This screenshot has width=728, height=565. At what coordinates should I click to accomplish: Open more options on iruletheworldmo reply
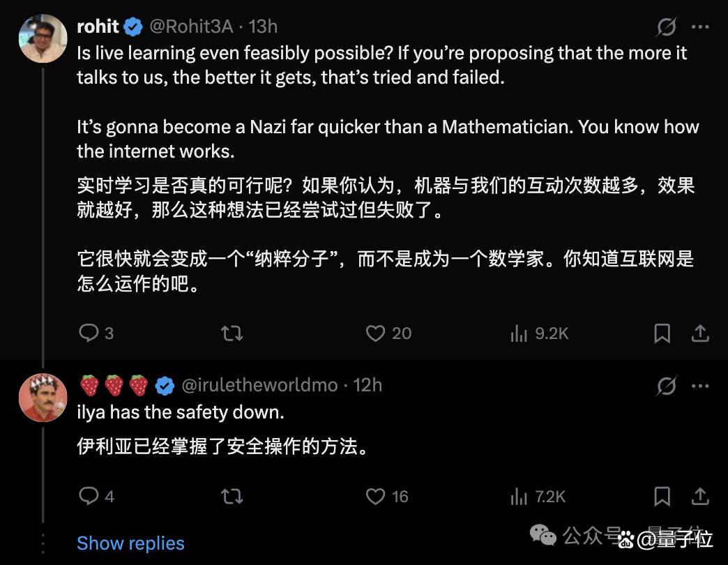(700, 386)
